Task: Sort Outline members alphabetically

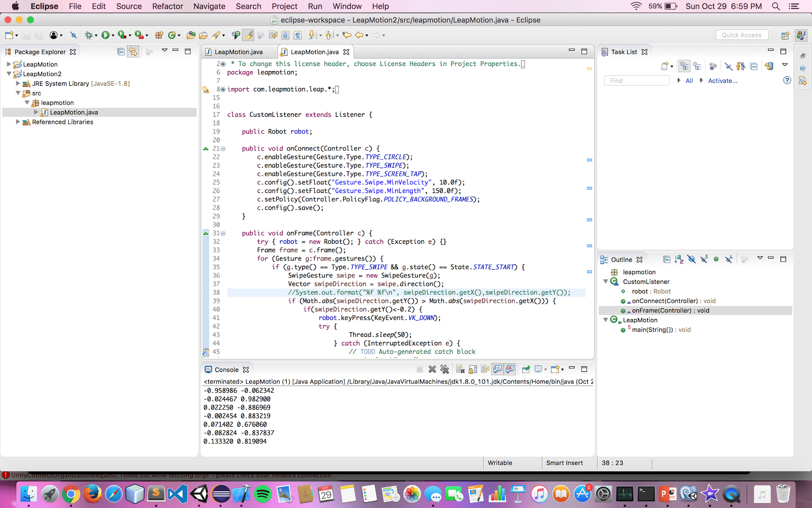Action: (x=679, y=260)
